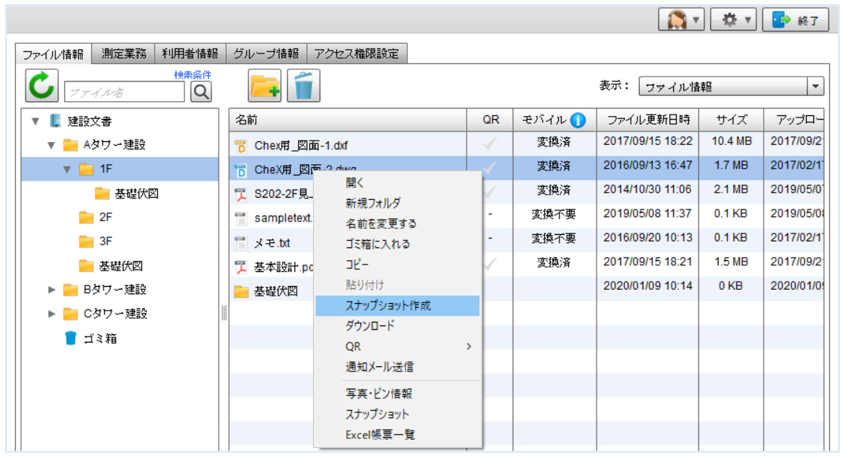
Task: Create new folder with folder-plus icon
Action: click(x=264, y=87)
